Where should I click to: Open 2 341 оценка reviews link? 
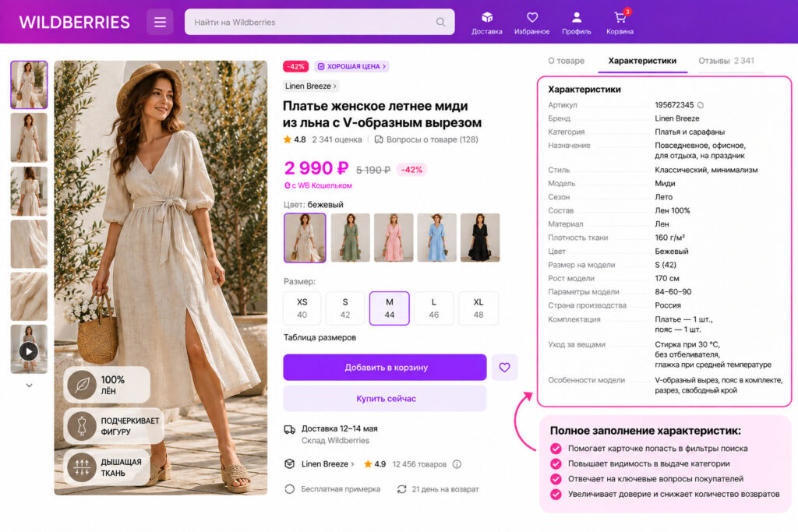[x=337, y=140]
